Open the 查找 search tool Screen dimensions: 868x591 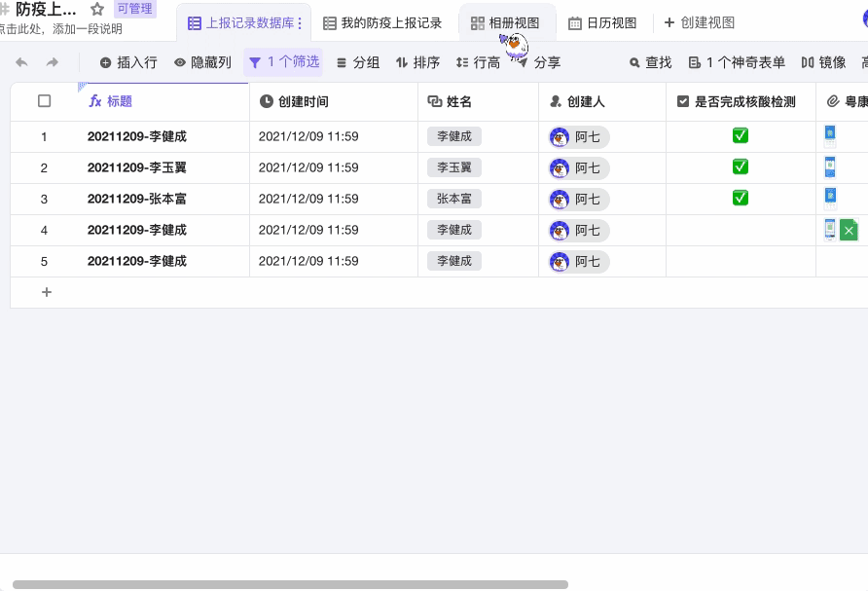pos(650,62)
